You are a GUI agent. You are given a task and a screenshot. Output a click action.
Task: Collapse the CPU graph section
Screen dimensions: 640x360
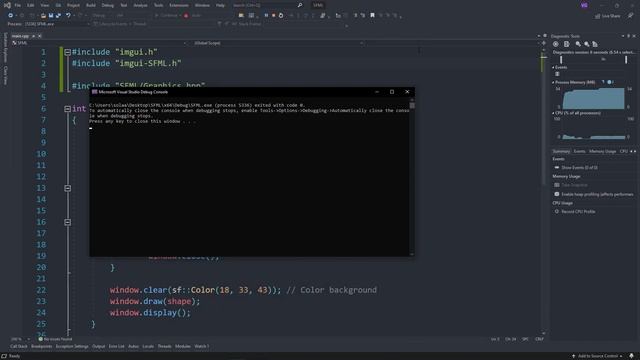click(x=553, y=113)
